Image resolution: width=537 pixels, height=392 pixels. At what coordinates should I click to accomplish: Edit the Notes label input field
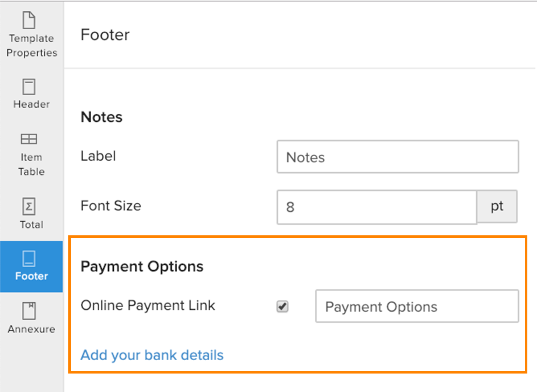(397, 157)
